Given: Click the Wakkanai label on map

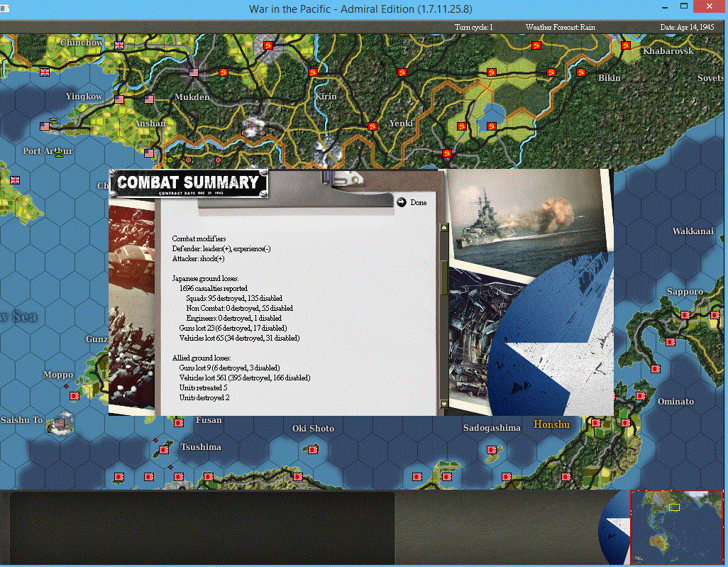Looking at the screenshot, I should (693, 231).
